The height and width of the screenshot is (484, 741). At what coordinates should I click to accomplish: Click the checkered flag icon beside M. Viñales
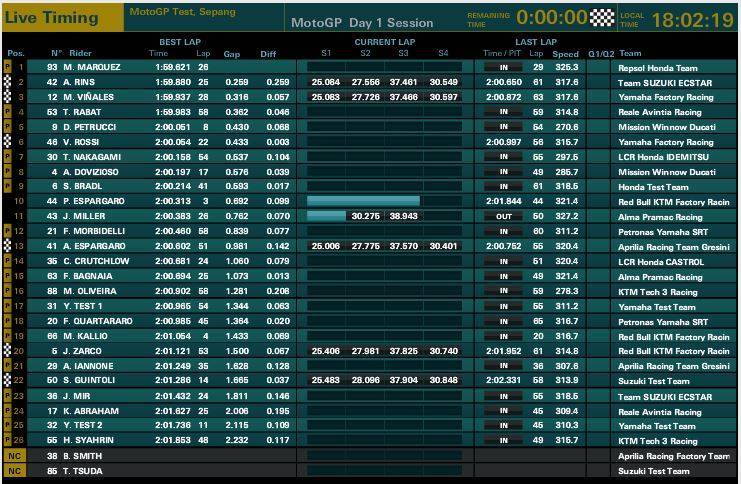point(7,97)
